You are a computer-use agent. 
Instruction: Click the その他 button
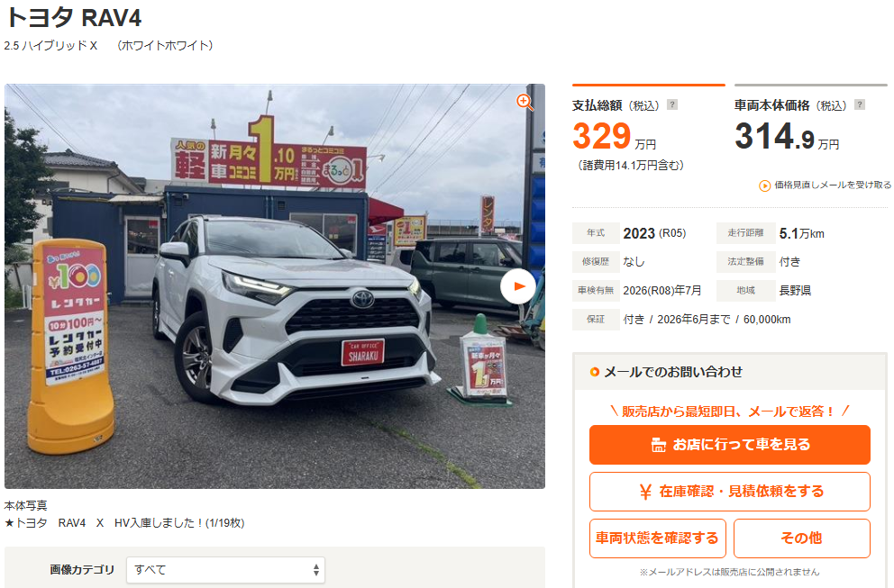pos(802,538)
